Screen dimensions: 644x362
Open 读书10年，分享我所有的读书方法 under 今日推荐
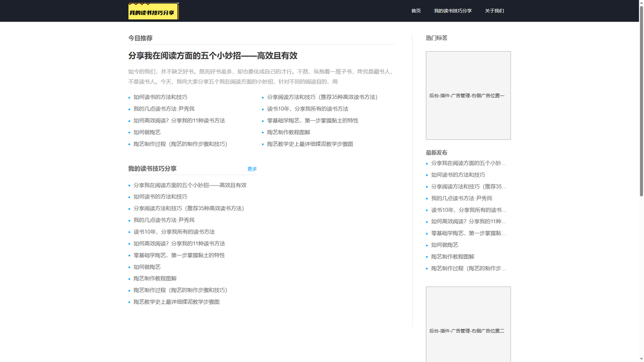(308, 109)
